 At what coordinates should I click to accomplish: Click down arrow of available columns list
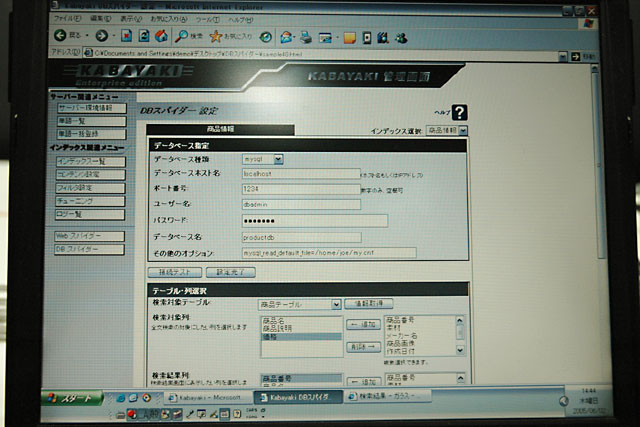click(x=460, y=350)
